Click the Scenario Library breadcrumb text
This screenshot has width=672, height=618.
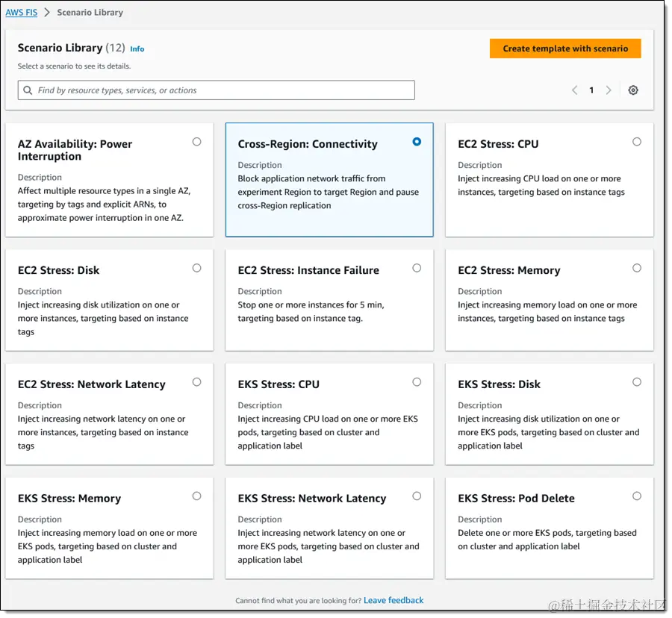pos(90,13)
